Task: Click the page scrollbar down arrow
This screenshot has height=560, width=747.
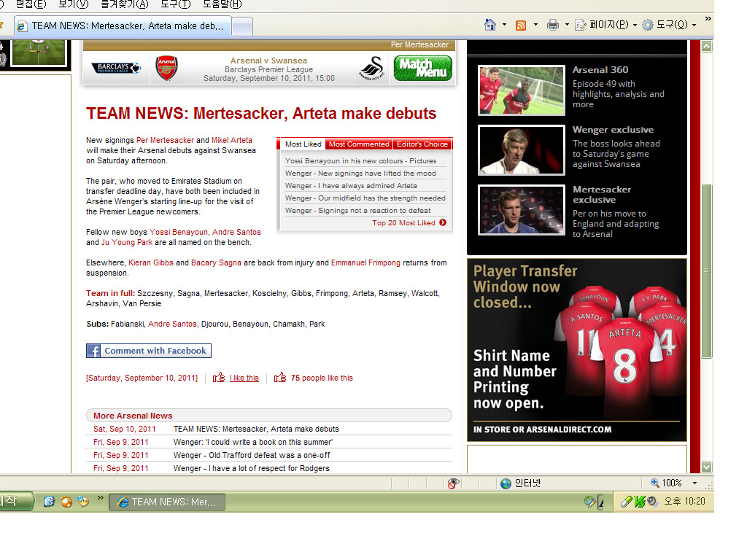Action: click(706, 467)
